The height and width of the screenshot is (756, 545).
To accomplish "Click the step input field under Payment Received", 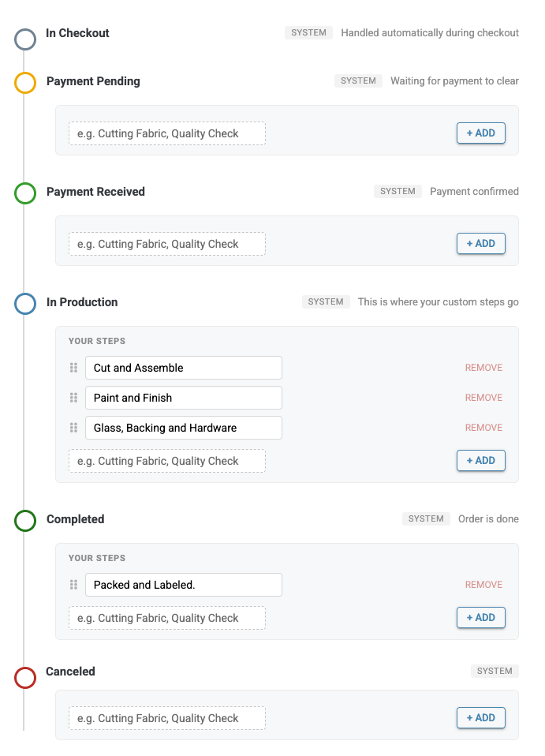I will click(x=166, y=244).
